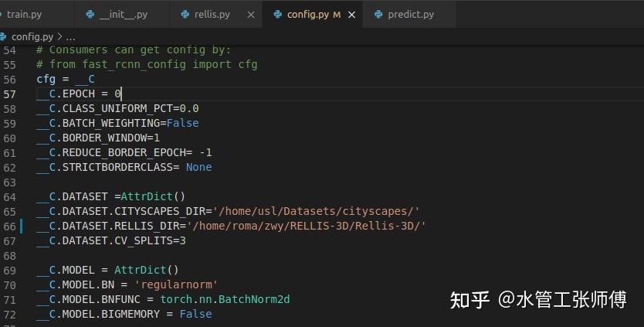Click line number 66 in the gutter
Viewport: 644px width, 327px height.
pos(9,226)
